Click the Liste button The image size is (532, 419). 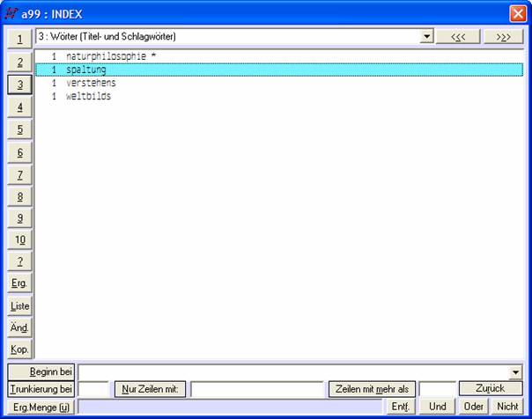(x=20, y=305)
